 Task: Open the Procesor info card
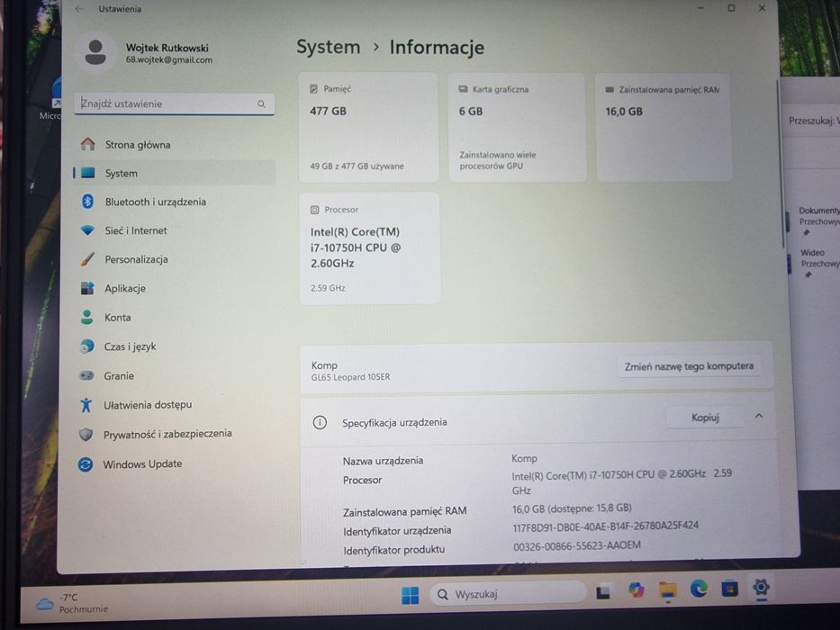point(370,248)
